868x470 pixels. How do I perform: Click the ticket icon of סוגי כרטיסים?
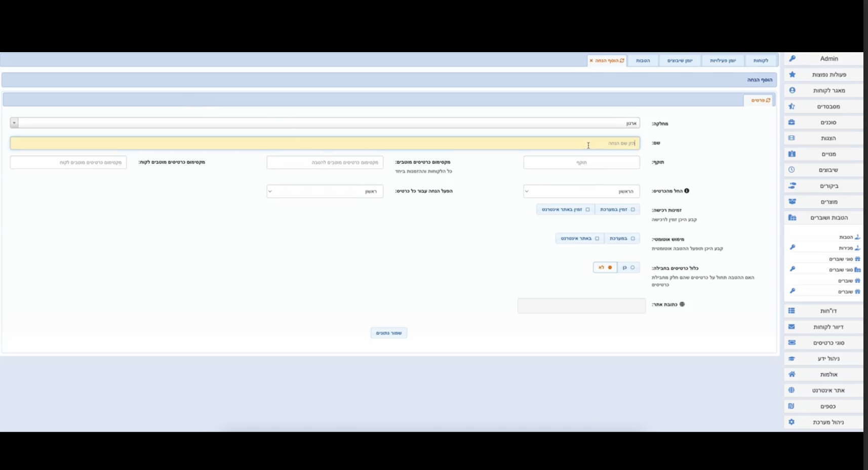point(792,343)
